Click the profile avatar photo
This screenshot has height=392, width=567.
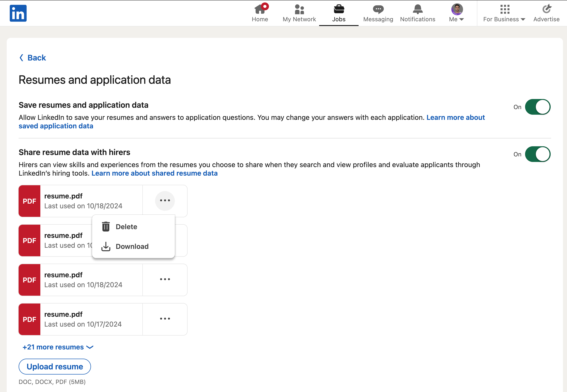[457, 9]
